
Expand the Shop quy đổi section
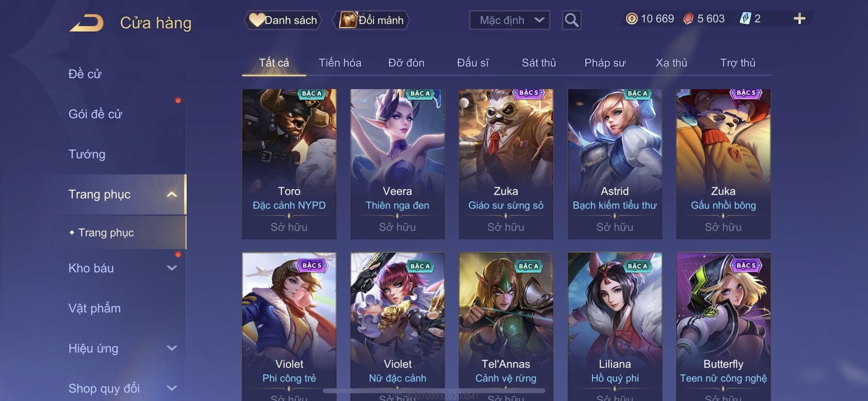click(x=122, y=388)
